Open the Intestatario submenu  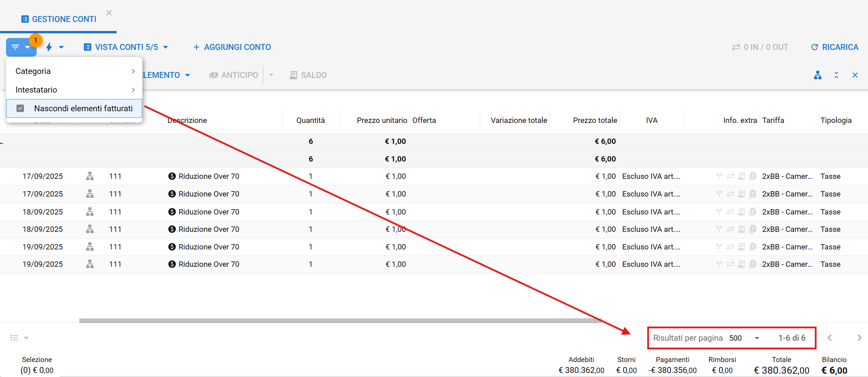click(74, 90)
